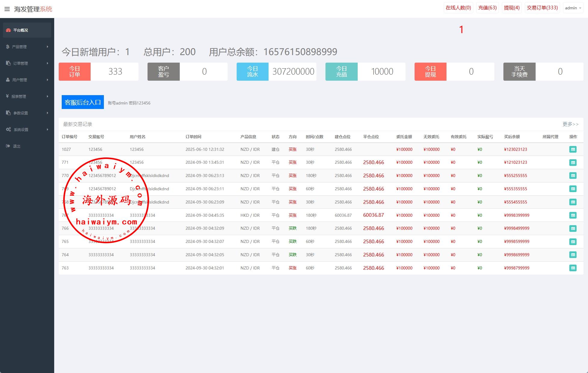Click the hamburger menu icon in the header
The height and width of the screenshot is (373, 588).
coord(7,9)
